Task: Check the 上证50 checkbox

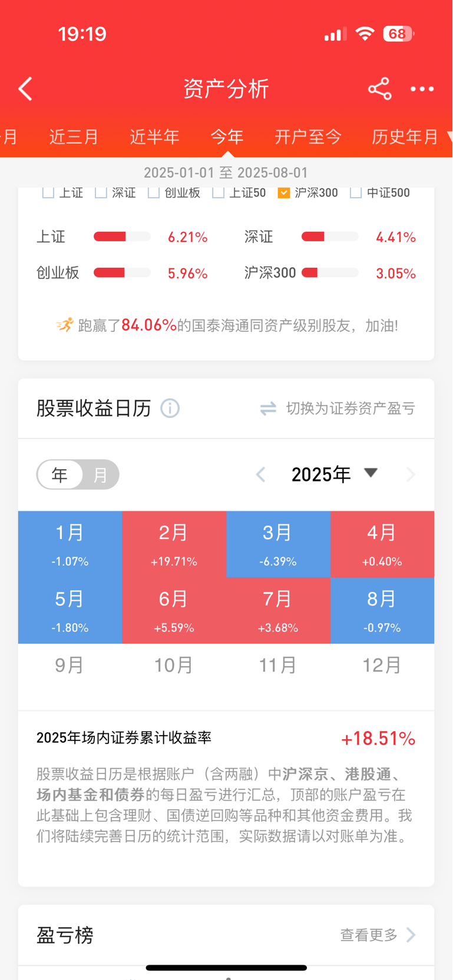Action: pos(218,192)
